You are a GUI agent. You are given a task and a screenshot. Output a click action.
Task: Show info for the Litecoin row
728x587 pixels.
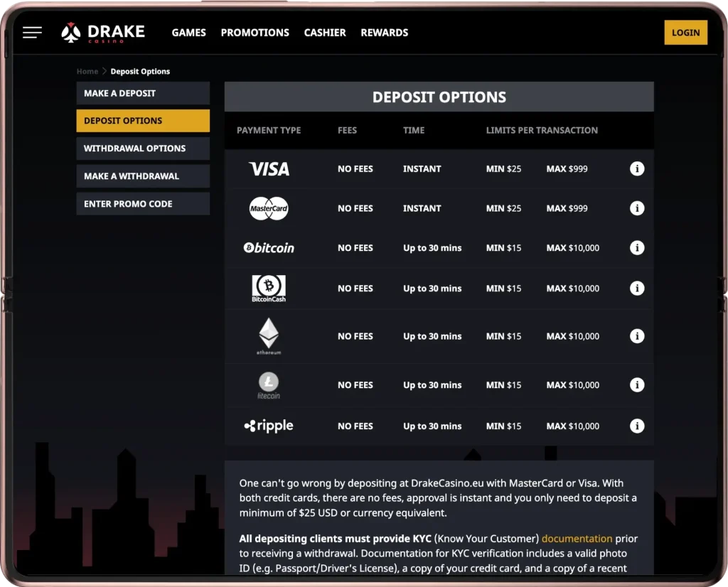tap(637, 384)
